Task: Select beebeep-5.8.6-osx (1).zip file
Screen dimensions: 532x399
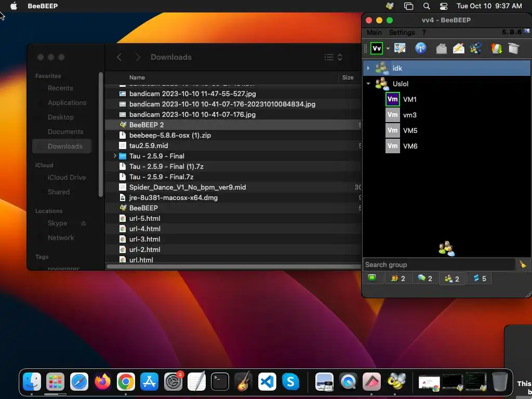Action: click(x=233, y=136)
